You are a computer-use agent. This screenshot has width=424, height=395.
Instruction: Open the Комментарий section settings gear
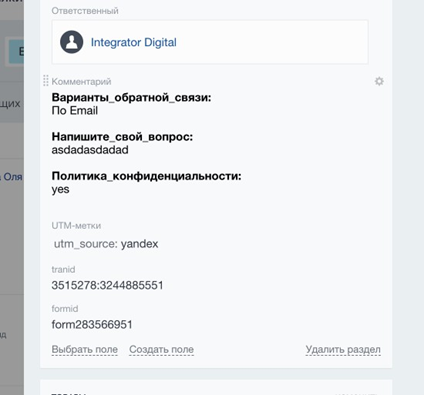click(x=379, y=81)
